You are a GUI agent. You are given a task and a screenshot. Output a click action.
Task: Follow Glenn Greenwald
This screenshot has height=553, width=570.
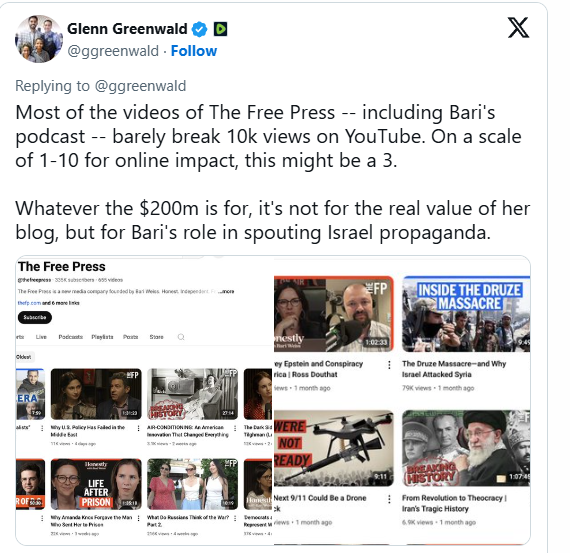click(x=194, y=51)
